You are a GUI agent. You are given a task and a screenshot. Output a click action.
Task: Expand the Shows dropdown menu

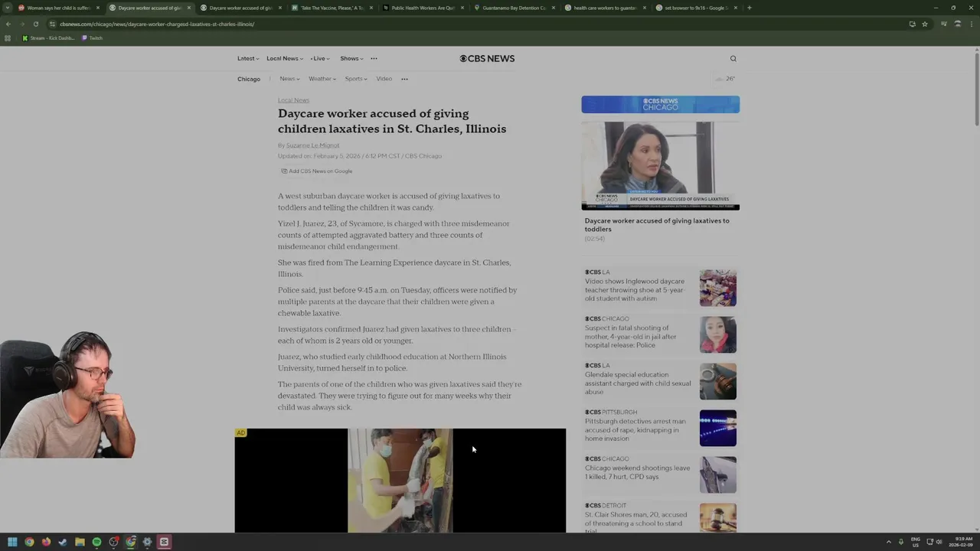tap(351, 58)
